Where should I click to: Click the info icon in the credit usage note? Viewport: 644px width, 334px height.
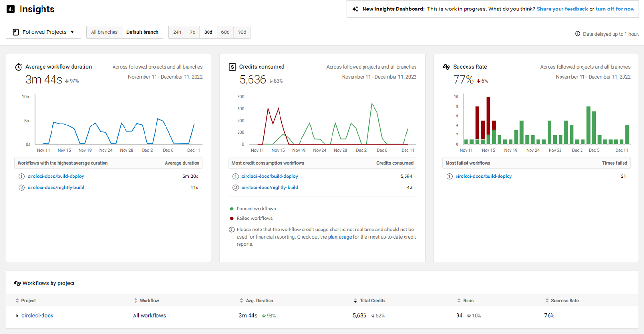[x=232, y=230]
